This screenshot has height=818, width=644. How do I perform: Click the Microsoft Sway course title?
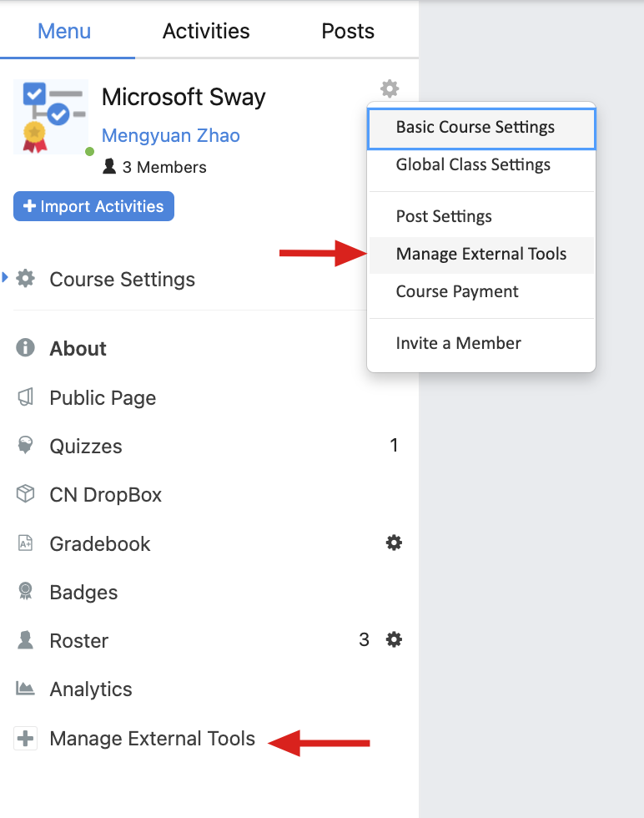tap(184, 98)
